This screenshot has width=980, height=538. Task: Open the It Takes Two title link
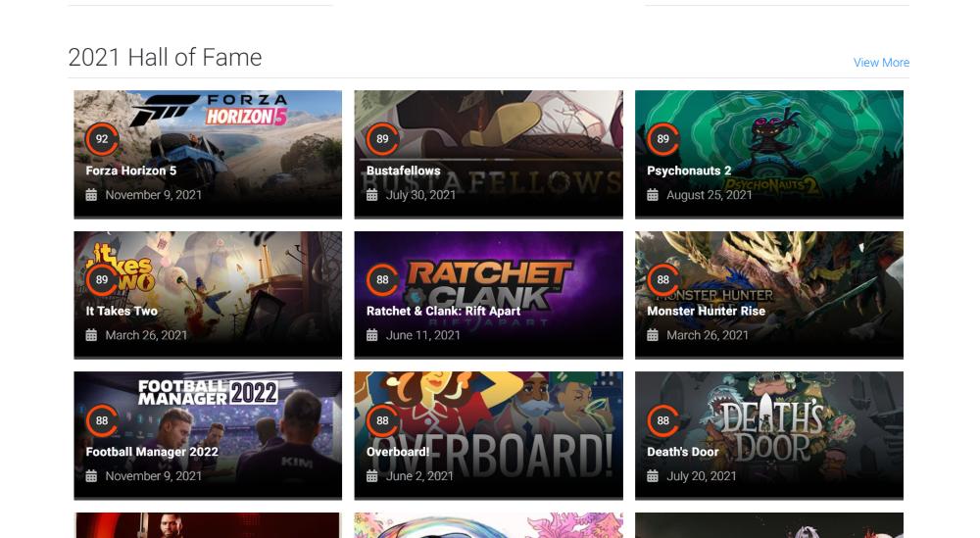pyautogui.click(x=122, y=312)
